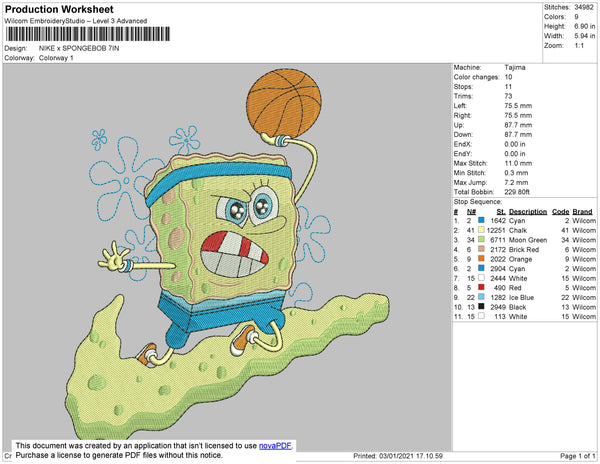This screenshot has height=464, width=600.
Task: Select 'Printed: 03/01/2021 17.10.59' footer text
Action: pyautogui.click(x=398, y=456)
